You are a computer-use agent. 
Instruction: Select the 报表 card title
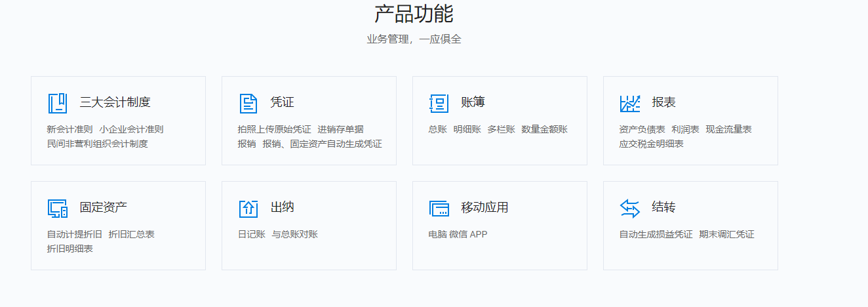664,102
